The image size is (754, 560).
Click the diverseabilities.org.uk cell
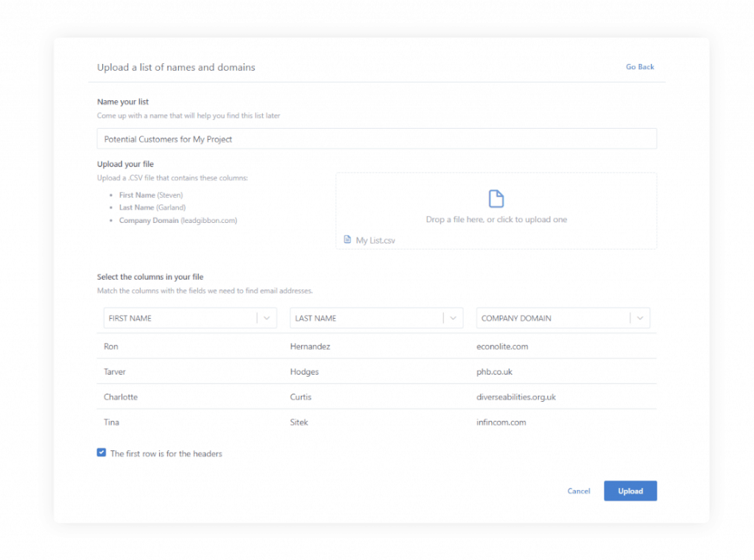(516, 397)
